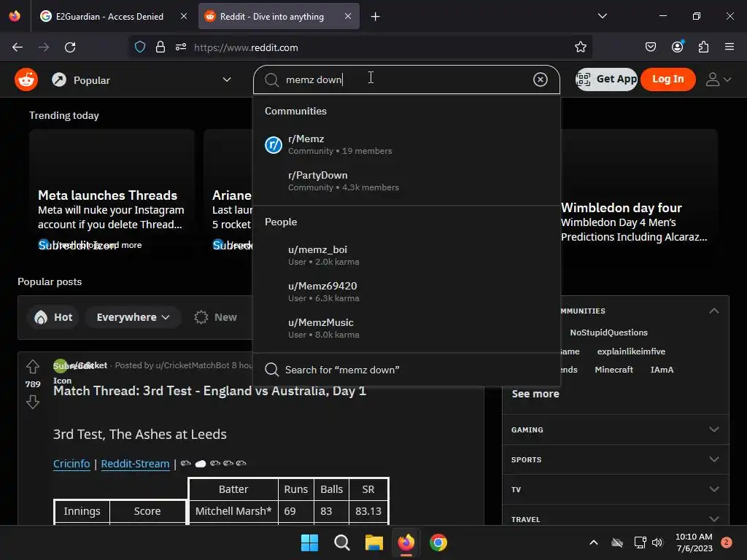The width and height of the screenshot is (747, 560).
Task: Click the site security padlock icon
Action: pyautogui.click(x=160, y=47)
